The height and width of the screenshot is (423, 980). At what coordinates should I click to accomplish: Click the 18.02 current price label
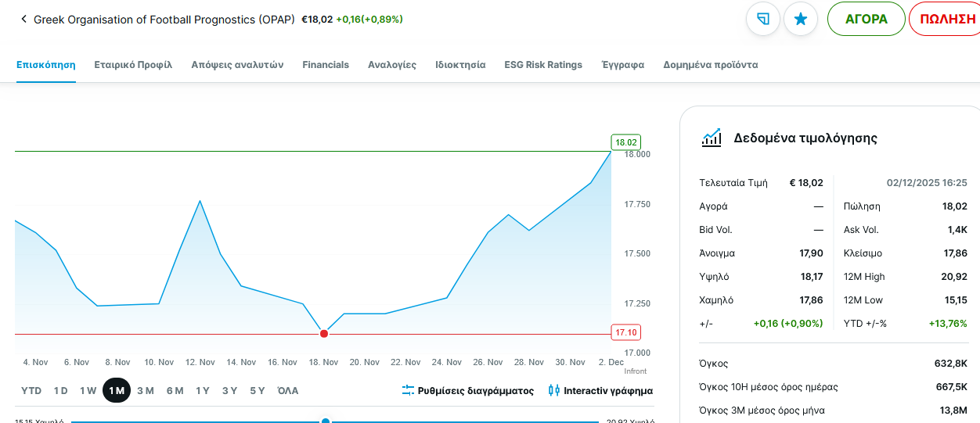pos(626,142)
